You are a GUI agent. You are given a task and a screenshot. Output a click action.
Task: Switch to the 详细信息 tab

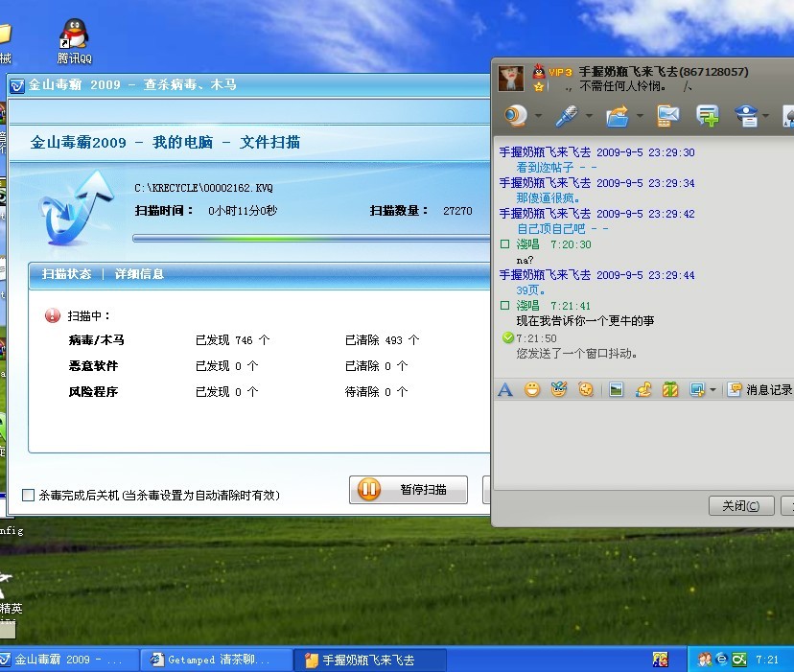[x=139, y=274]
